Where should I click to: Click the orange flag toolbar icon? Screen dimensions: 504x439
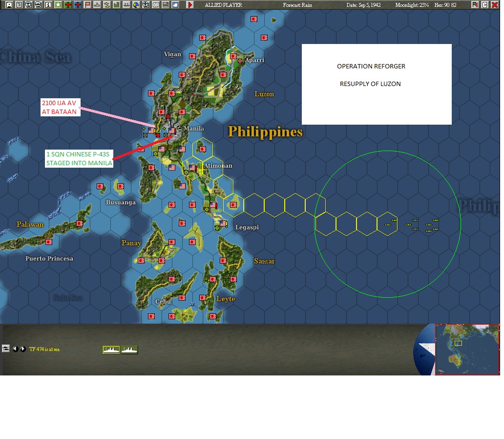point(87,5)
